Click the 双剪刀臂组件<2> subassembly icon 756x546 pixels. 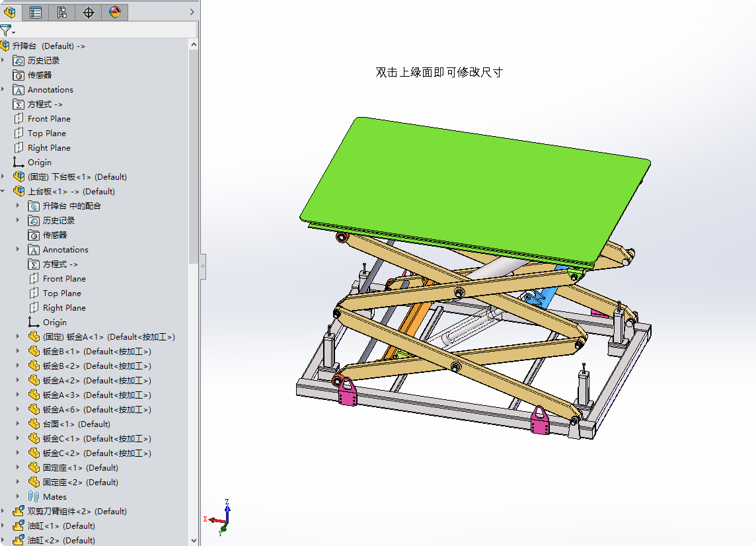point(19,511)
